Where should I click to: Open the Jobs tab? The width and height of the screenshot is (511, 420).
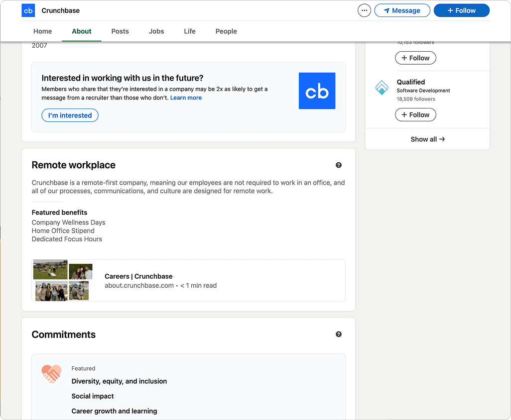point(156,31)
